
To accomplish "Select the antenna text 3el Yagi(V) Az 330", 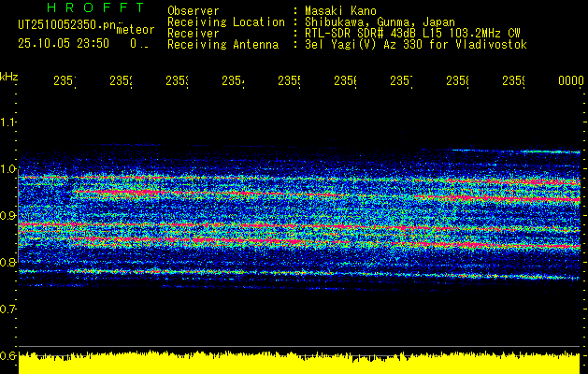I will [x=366, y=45].
